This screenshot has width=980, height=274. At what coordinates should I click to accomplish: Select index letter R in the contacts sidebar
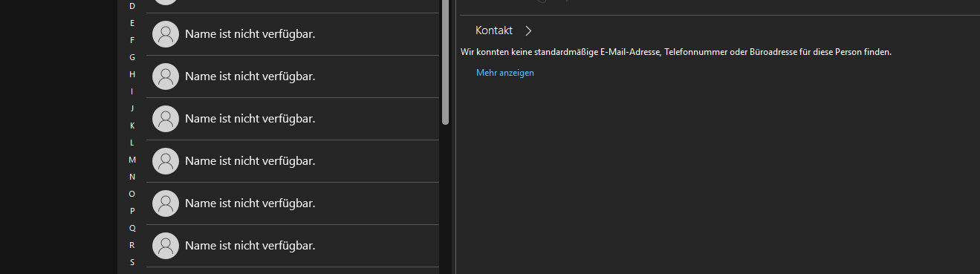coord(132,245)
